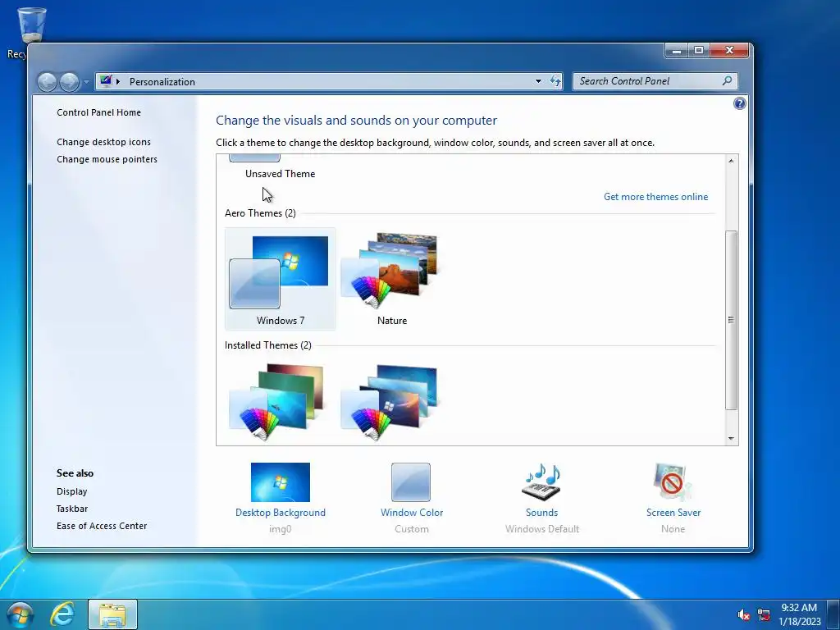840x630 pixels.
Task: Open Help with the blue question icon
Action: point(739,103)
